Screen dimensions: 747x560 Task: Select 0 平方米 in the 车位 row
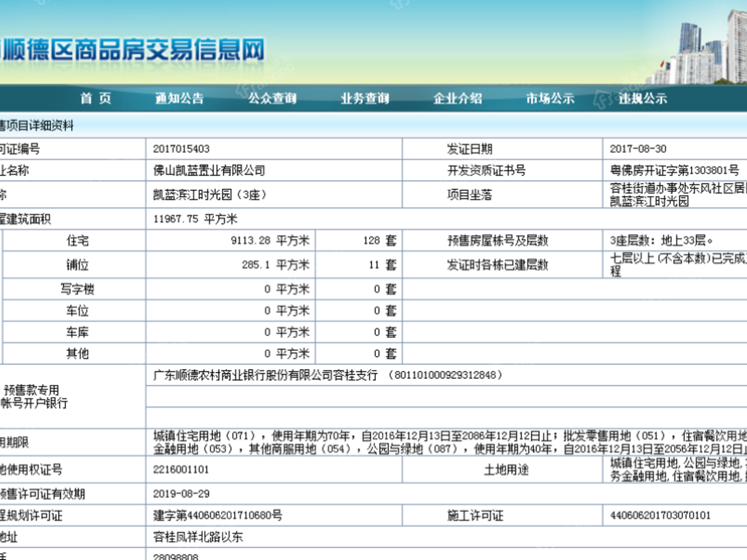286,310
